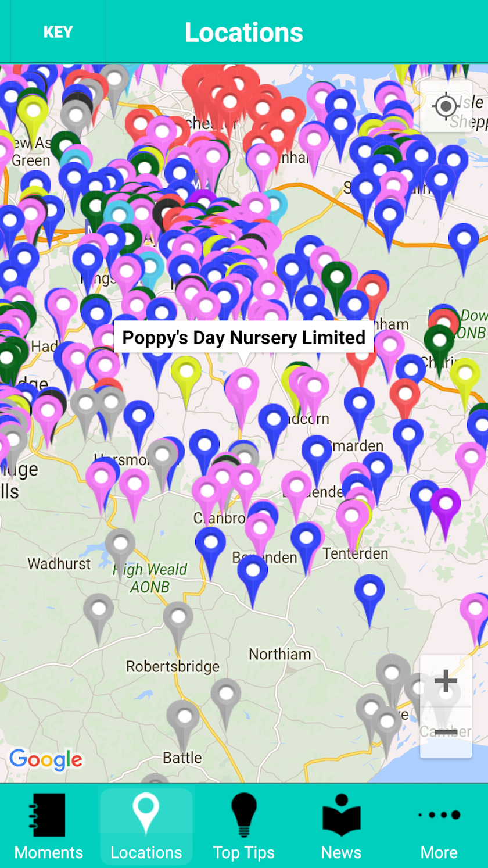488x868 pixels.
Task: Tap the Poppy's Day Nursery Limited info label
Action: (x=244, y=337)
